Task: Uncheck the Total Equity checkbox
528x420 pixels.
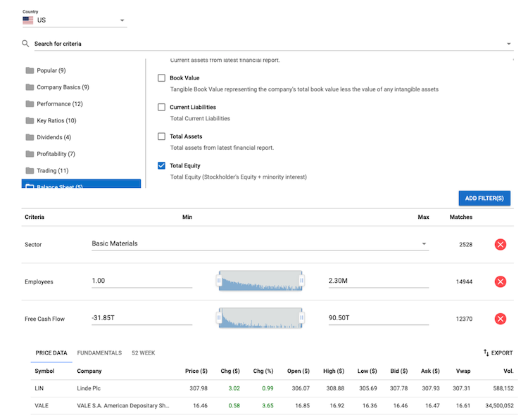Action: (162, 165)
